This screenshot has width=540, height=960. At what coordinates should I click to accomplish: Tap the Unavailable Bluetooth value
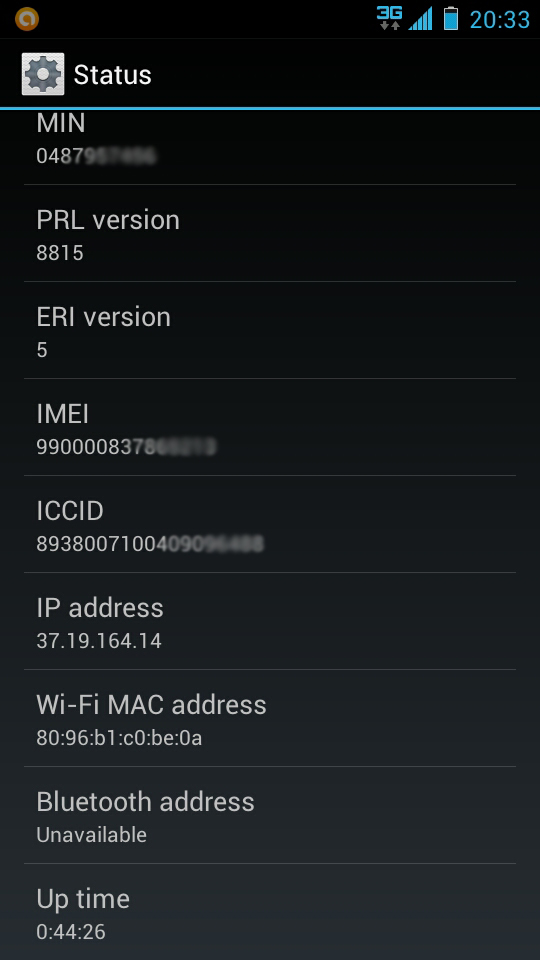(92, 835)
